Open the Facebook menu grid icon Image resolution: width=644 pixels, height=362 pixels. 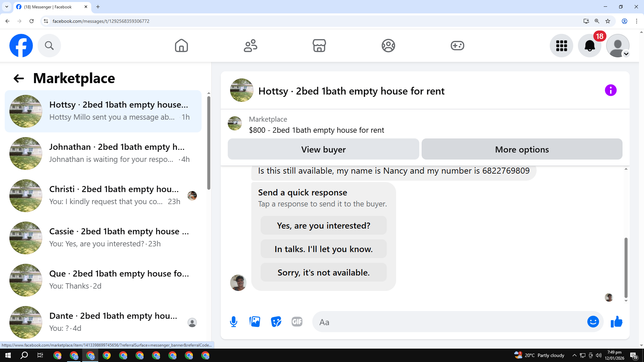[x=561, y=46]
